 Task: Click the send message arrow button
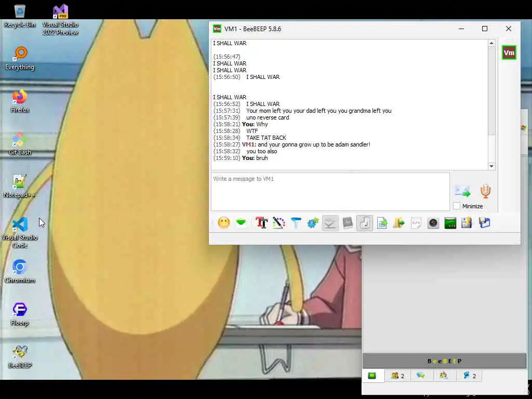(462, 191)
